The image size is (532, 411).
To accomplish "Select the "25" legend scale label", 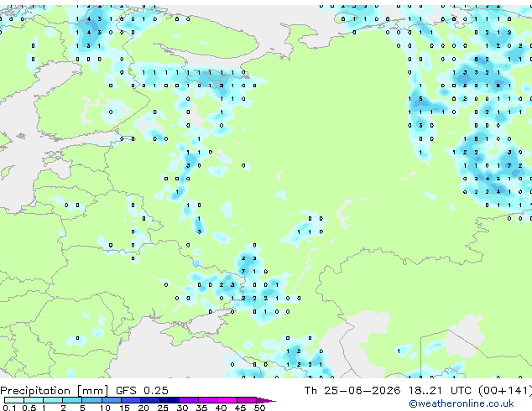I will point(163,408).
